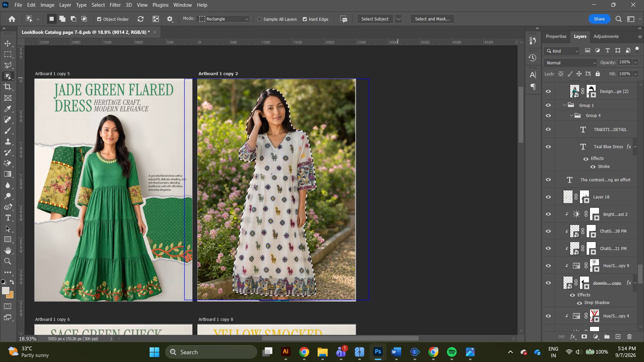644x362 pixels.
Task: Click the Select Subject button
Action: (375, 19)
